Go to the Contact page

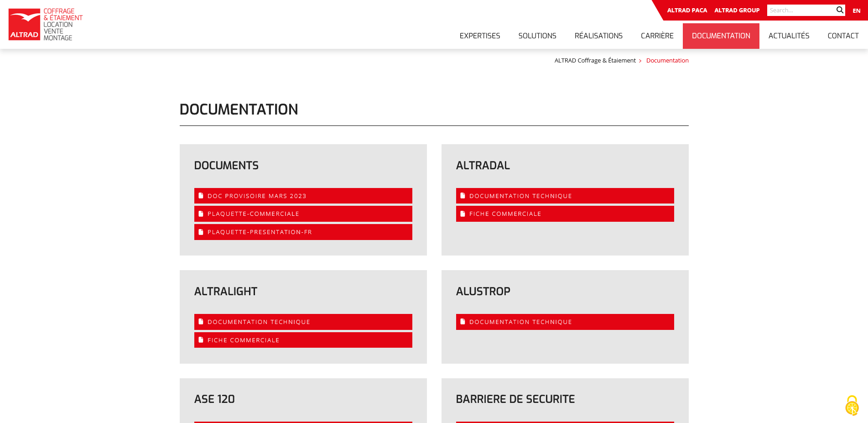coord(843,36)
